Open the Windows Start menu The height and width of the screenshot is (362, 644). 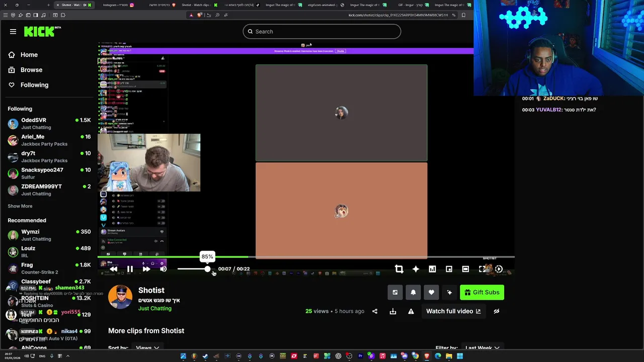(x=460, y=356)
